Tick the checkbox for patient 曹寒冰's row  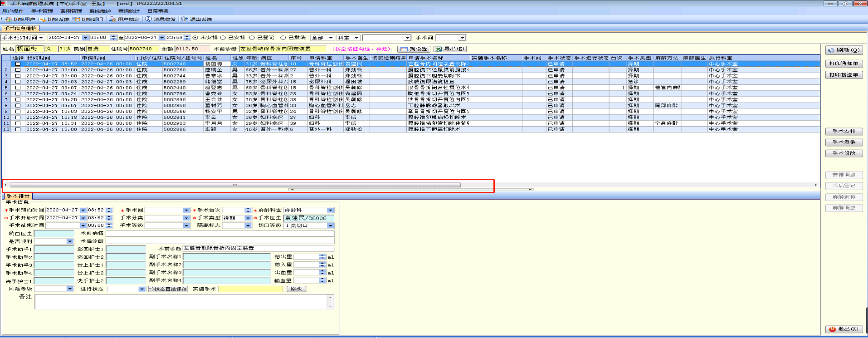[18, 76]
